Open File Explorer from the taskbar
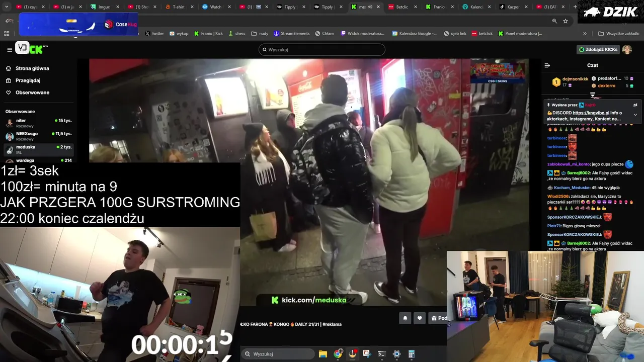The height and width of the screenshot is (362, 644). (x=323, y=354)
